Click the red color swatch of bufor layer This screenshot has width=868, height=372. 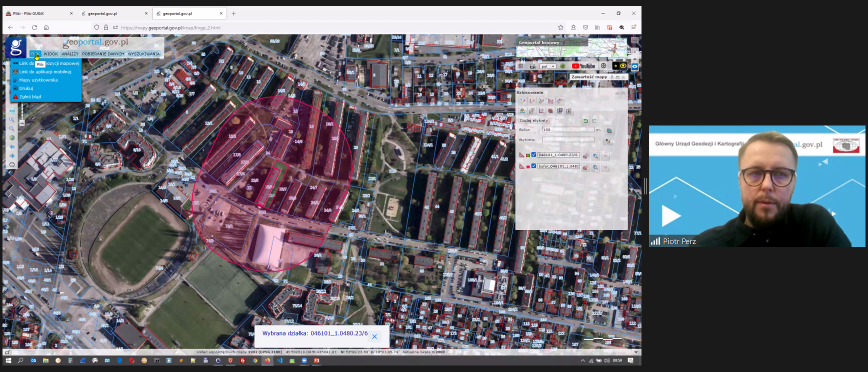527,166
